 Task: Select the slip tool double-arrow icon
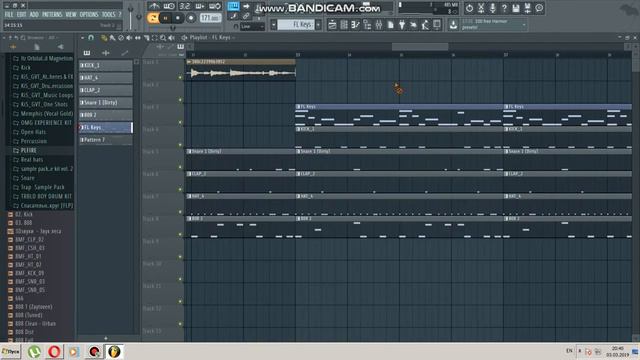(x=138, y=38)
